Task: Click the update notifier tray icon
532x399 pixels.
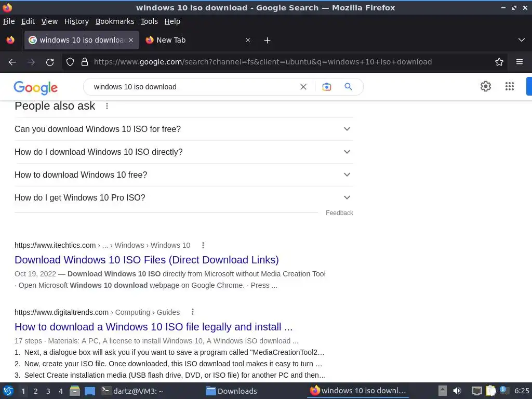Action: pyautogui.click(x=504, y=390)
